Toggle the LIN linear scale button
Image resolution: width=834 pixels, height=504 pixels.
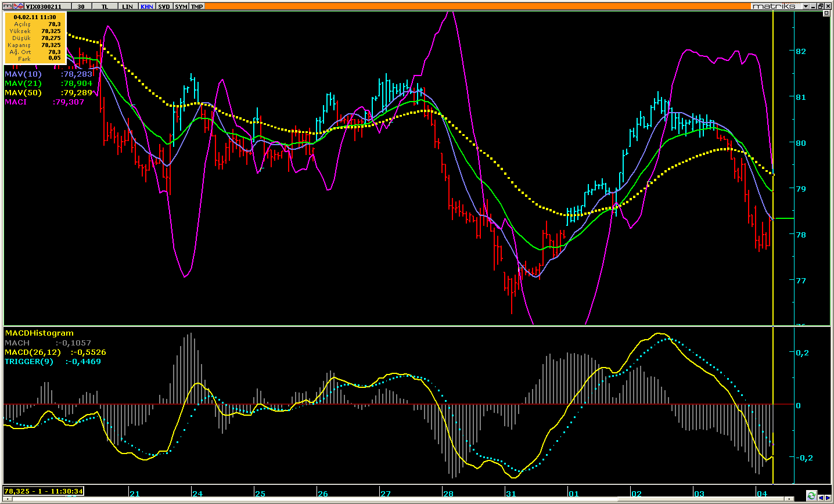click(x=128, y=6)
